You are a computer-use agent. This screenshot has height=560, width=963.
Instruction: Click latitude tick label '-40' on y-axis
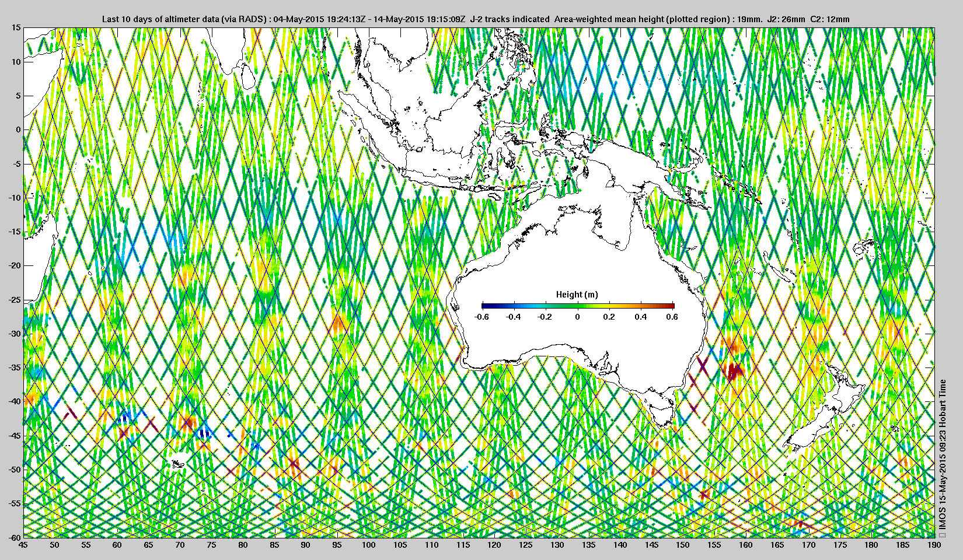[15, 401]
